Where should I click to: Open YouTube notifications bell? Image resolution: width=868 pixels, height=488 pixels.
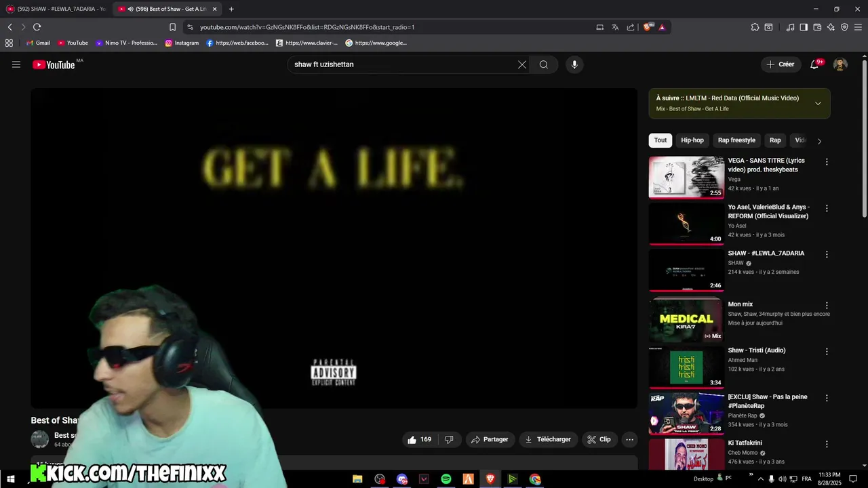click(x=815, y=64)
